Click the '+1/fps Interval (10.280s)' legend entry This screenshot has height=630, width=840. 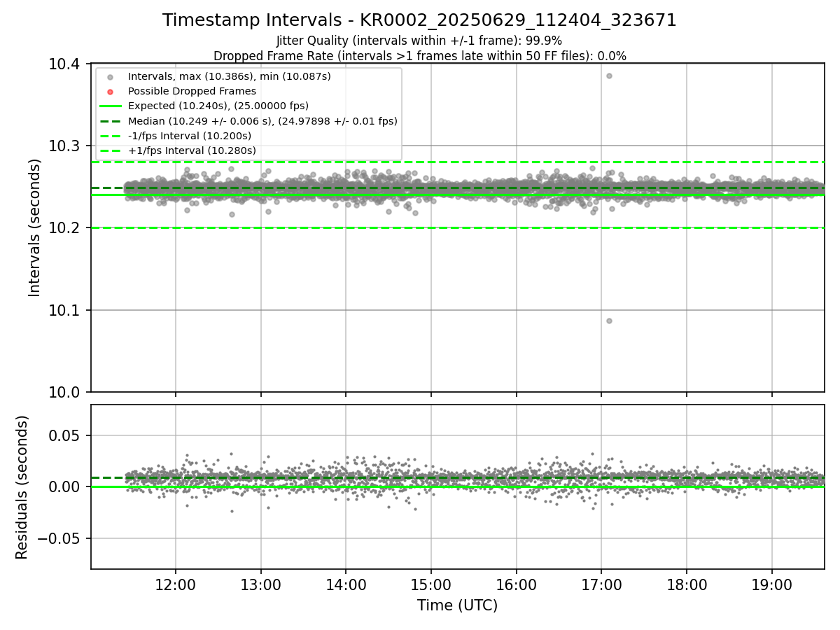coord(192,150)
